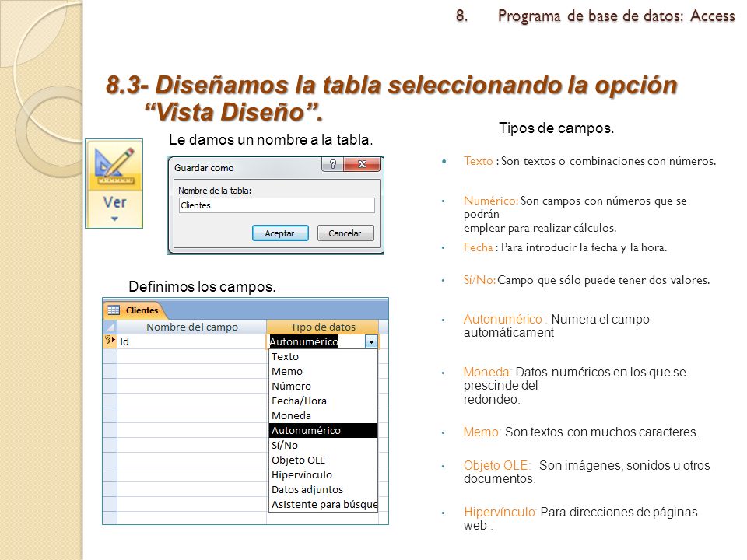747x560 pixels.
Task: Choose Sí/No from the data type list
Action: pyautogui.click(x=323, y=445)
